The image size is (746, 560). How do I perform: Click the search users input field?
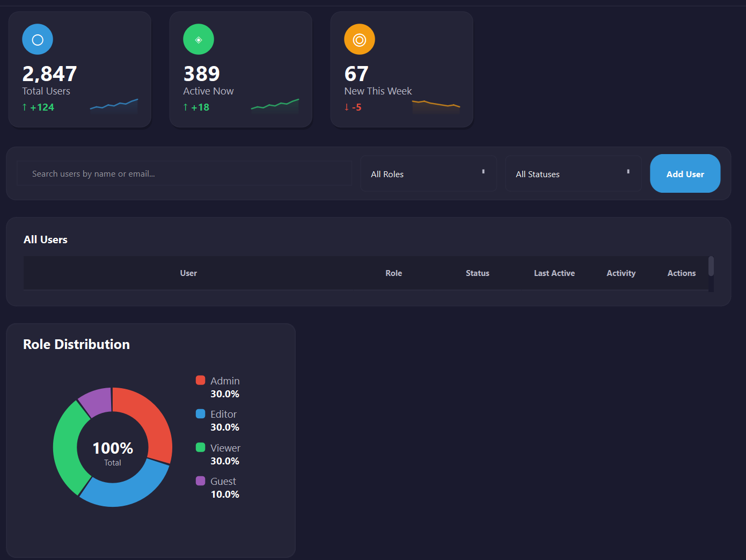pos(184,173)
